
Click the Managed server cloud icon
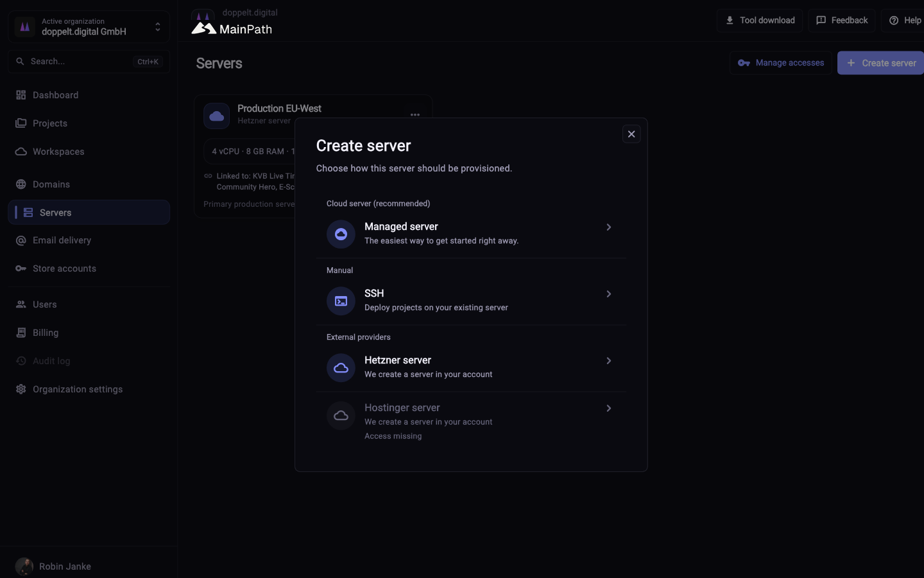click(x=341, y=234)
